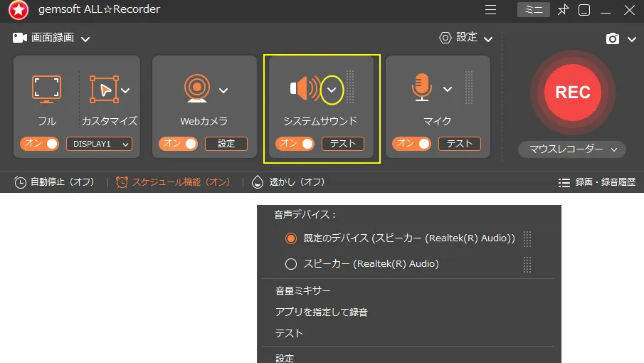Click the マイク volume level meter
This screenshot has height=363, width=644.
pos(469,88)
